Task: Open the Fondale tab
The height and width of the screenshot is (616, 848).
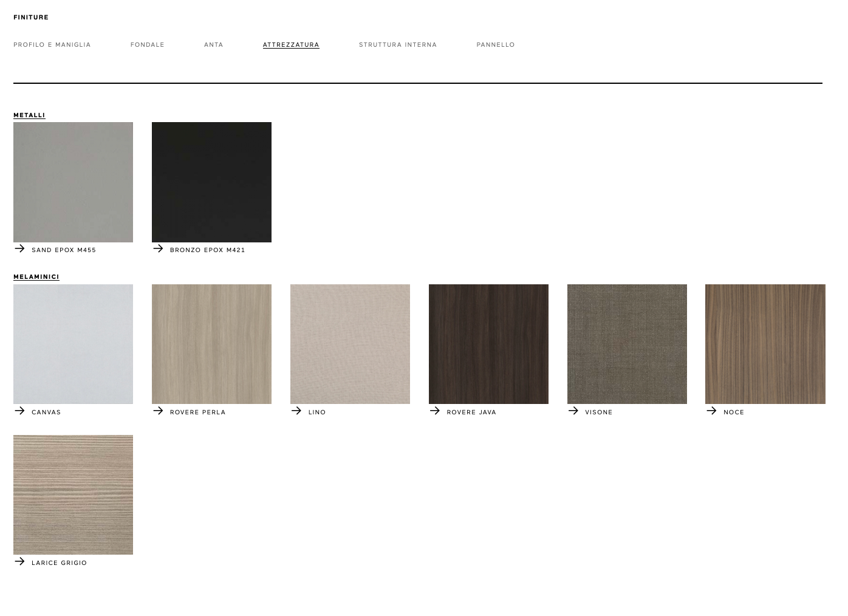Action: pos(148,45)
